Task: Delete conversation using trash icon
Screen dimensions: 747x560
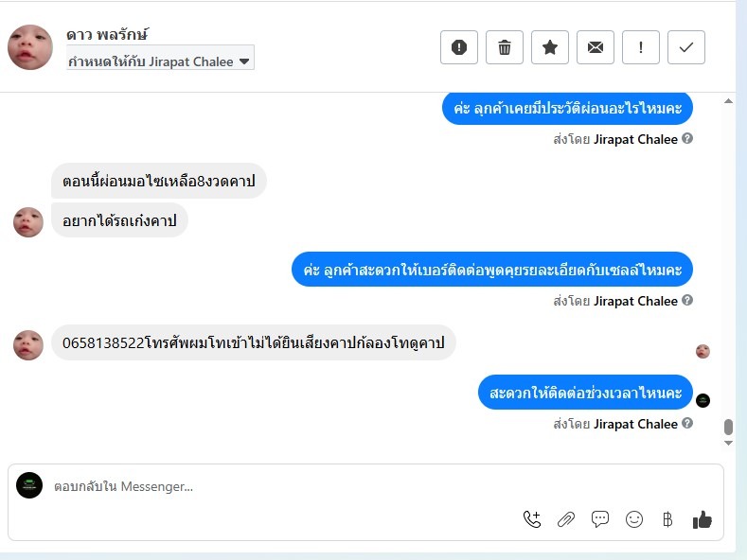Action: click(x=505, y=47)
